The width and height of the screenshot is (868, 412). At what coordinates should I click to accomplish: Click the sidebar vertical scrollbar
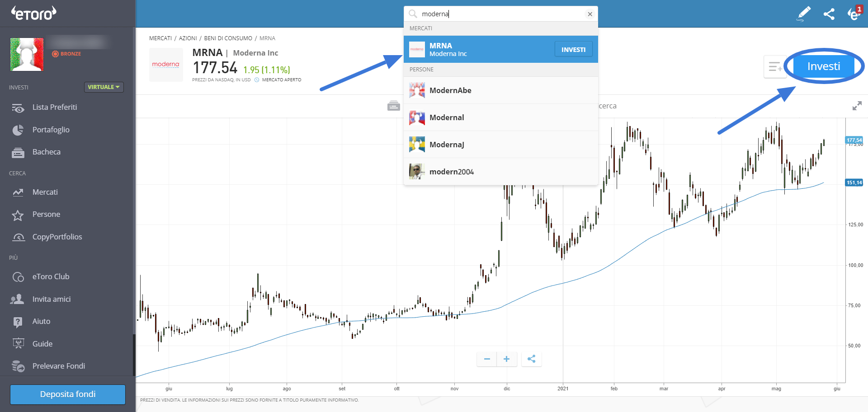[134, 355]
